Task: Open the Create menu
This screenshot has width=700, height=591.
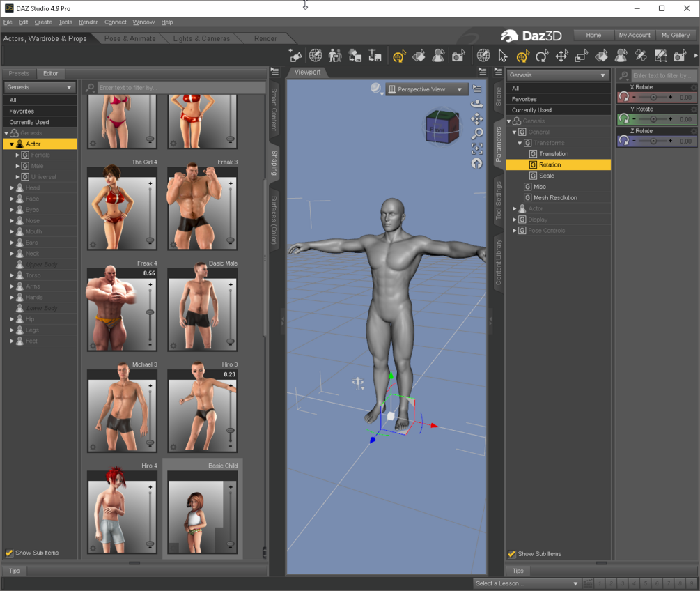Action: pos(43,22)
